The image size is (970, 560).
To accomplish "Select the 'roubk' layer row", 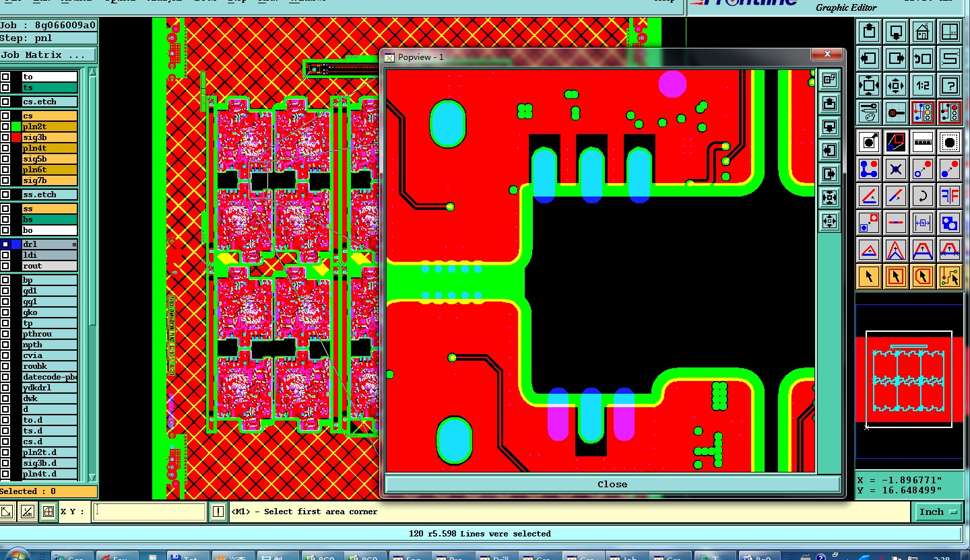I will click(x=49, y=366).
